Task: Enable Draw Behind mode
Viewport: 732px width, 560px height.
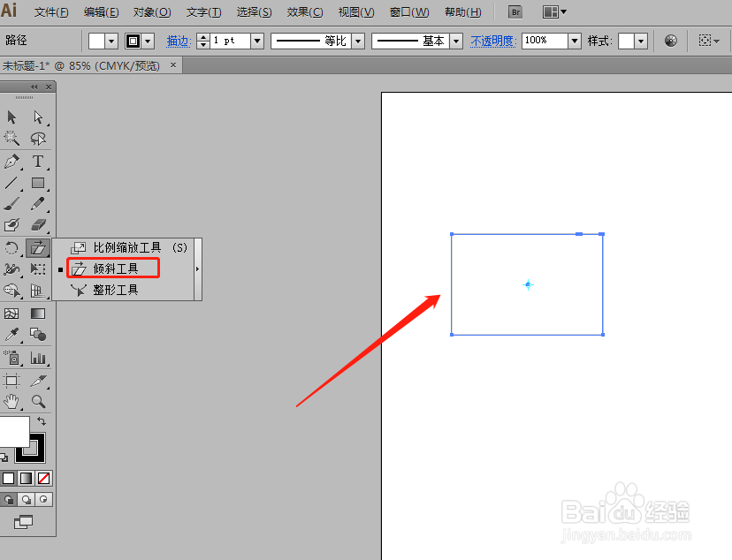Action: pyautogui.click(x=27, y=499)
